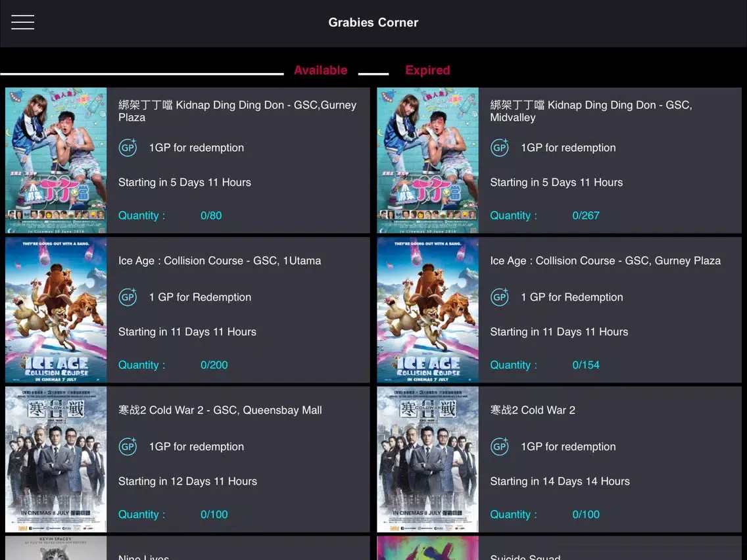This screenshot has width=747, height=560.
Task: Select title Kidnap Ding Ding Don - GSC,Gurney Plaza
Action: tap(237, 111)
